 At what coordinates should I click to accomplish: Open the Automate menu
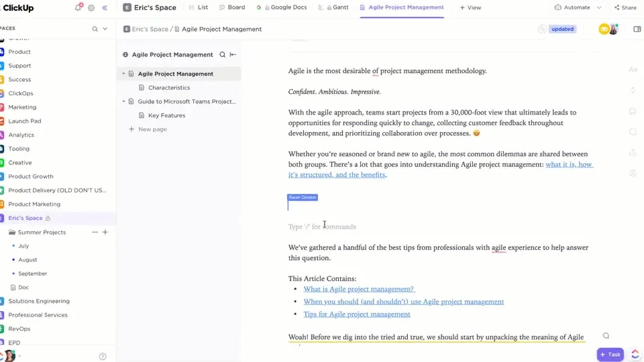[x=572, y=7]
